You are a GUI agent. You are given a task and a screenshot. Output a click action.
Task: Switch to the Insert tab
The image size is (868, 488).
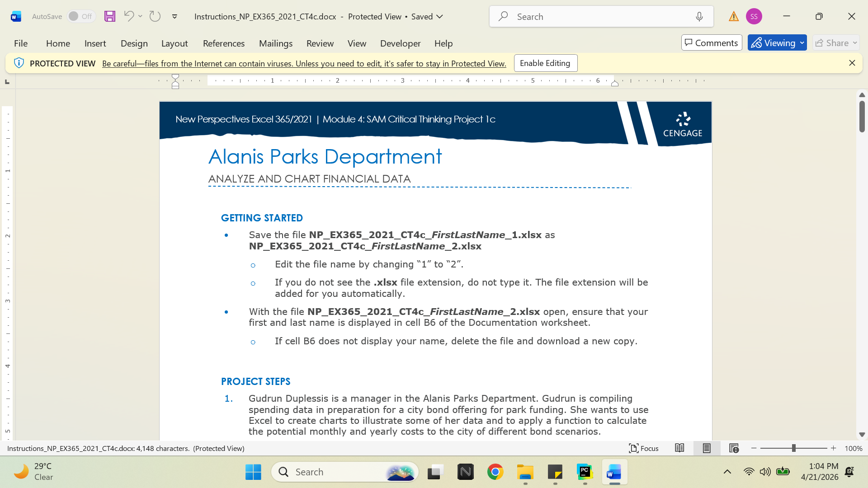[x=95, y=43]
